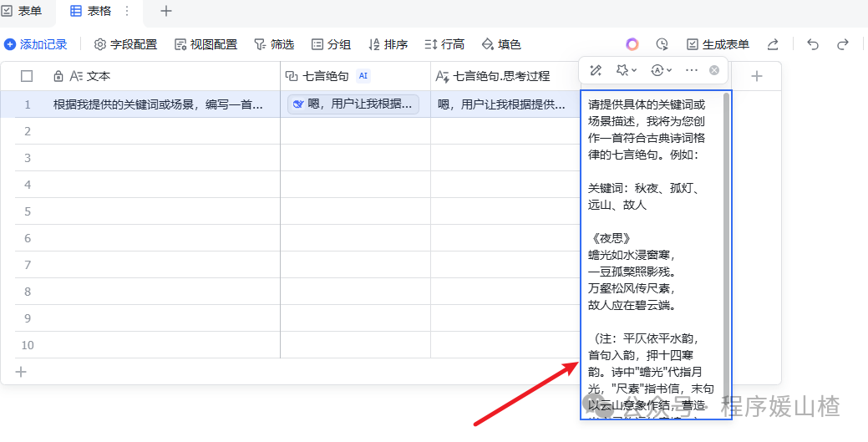Open the 筛选 filter option
Image resolution: width=868 pixels, height=442 pixels.
pyautogui.click(x=275, y=44)
